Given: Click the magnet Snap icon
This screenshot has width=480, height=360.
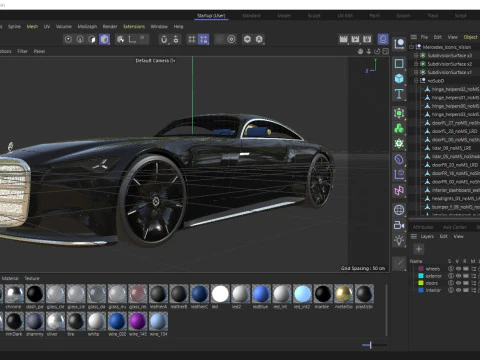Looking at the screenshot, I should [164, 39].
